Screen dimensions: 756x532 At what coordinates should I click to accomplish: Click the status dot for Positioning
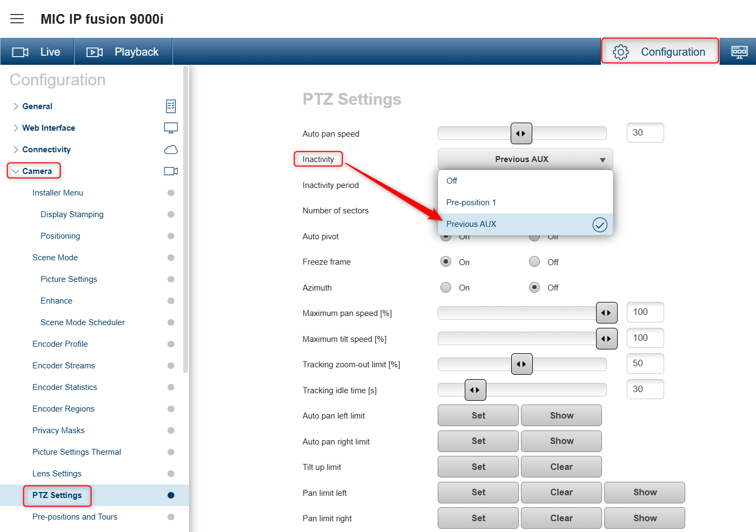(171, 236)
